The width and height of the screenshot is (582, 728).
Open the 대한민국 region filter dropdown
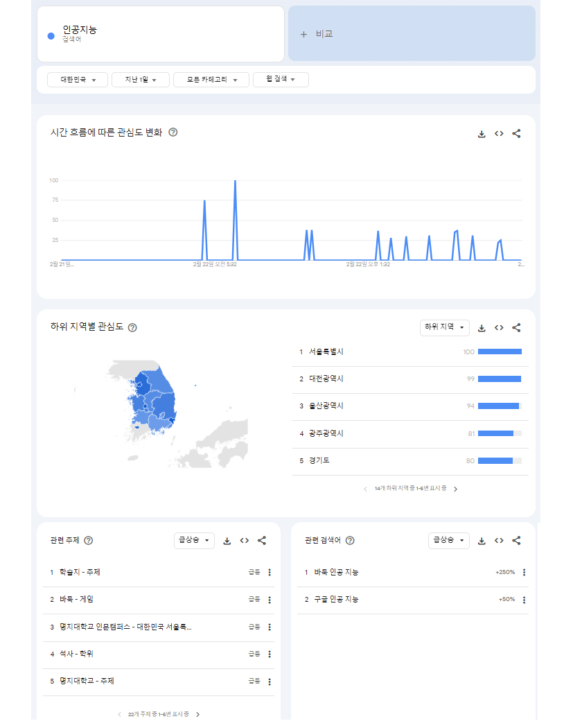tap(76, 80)
